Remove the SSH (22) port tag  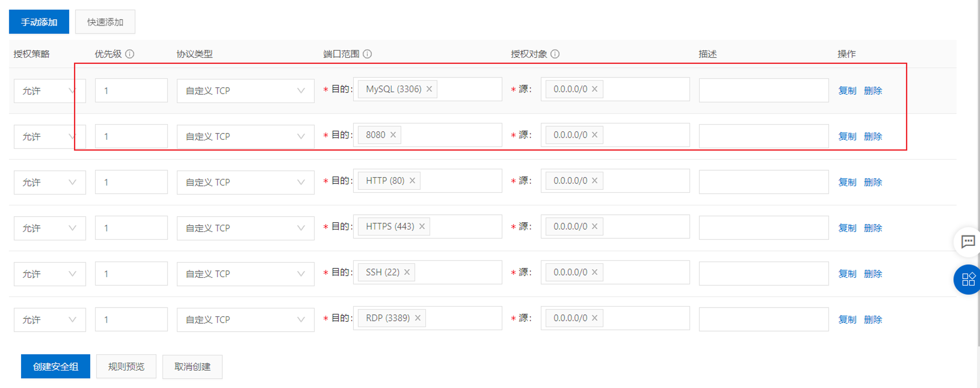407,272
